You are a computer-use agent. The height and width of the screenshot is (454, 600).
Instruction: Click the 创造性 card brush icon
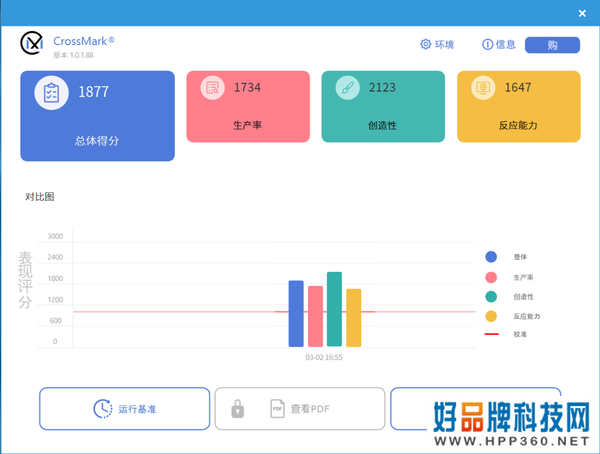(347, 88)
